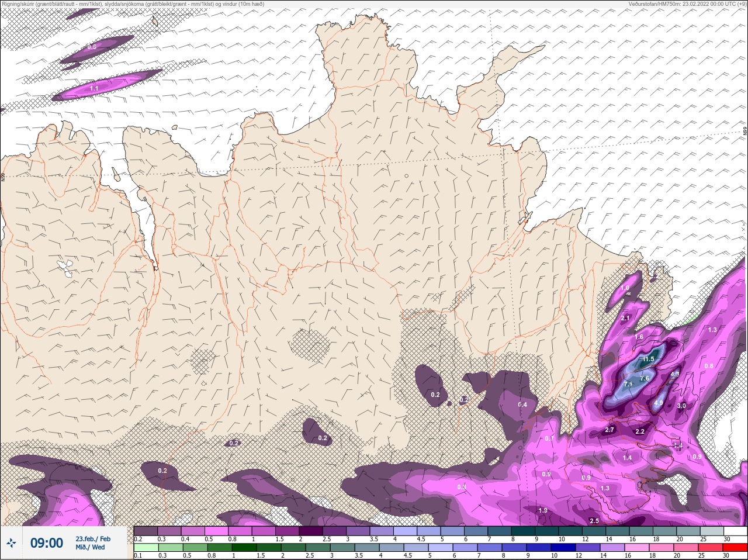Click the '23.feb./ Feb' date label

point(93,538)
